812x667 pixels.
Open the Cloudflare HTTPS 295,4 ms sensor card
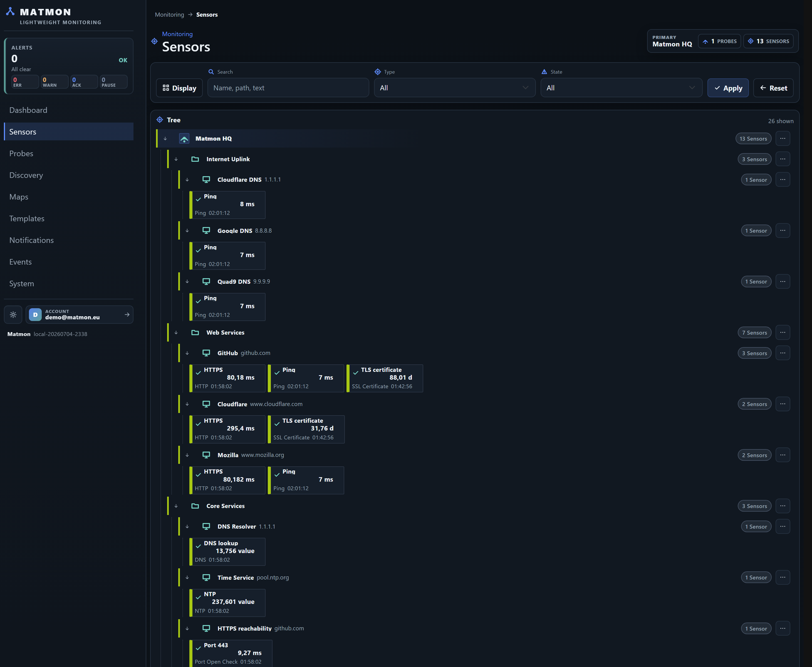coord(227,430)
